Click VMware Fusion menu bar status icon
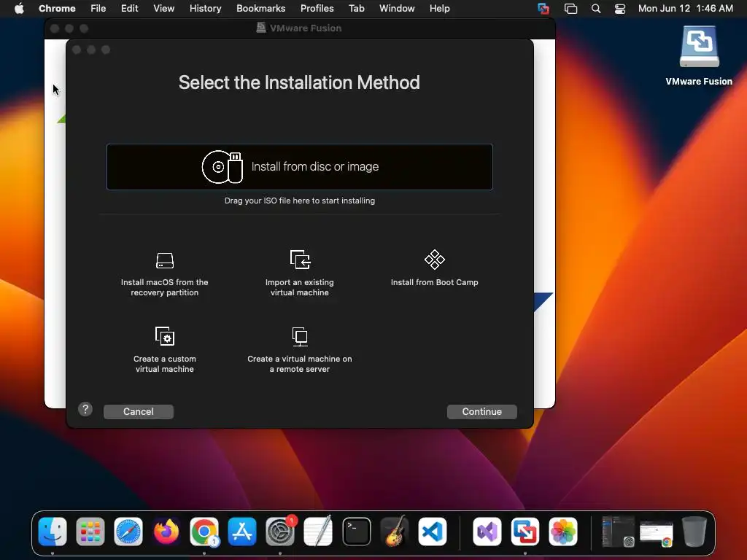Viewport: 747px width, 560px height. tap(543, 8)
